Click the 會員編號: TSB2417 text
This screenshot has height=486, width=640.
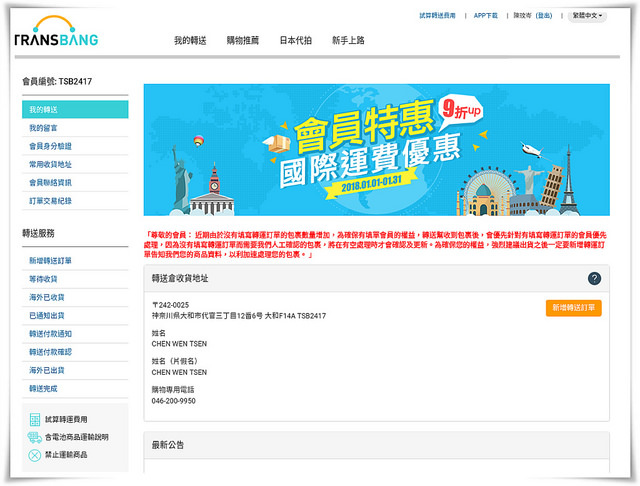click(x=57, y=81)
